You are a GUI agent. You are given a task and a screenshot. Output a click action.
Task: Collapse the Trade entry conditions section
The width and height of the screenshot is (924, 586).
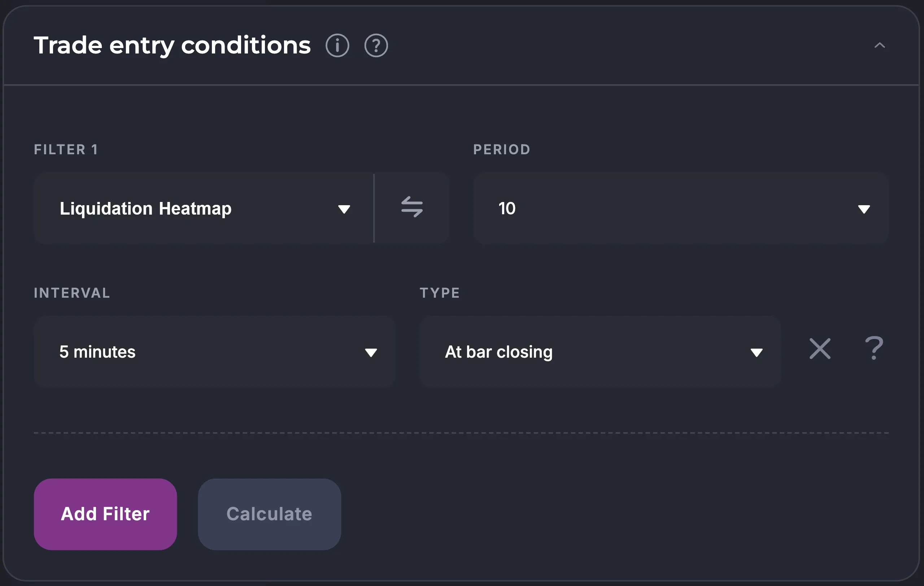[880, 46]
